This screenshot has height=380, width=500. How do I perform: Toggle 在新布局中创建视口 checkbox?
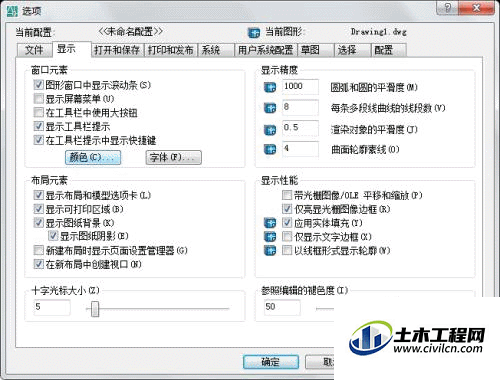(39, 264)
